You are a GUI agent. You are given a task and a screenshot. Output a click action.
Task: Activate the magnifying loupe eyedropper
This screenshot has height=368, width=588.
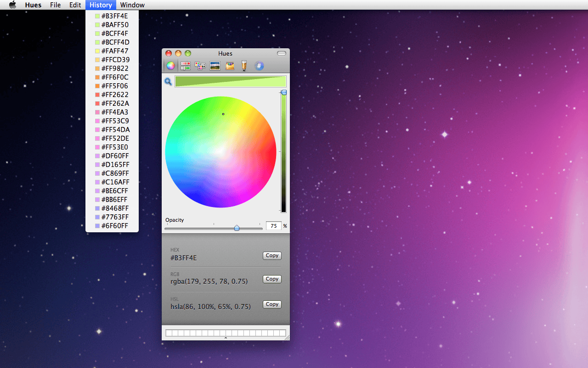pos(168,81)
